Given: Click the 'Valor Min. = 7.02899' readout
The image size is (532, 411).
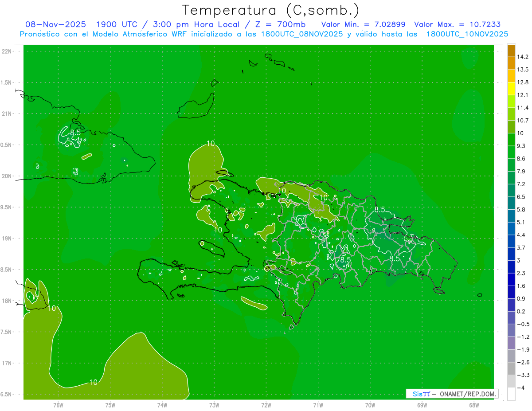Looking at the screenshot, I should pos(363,24).
